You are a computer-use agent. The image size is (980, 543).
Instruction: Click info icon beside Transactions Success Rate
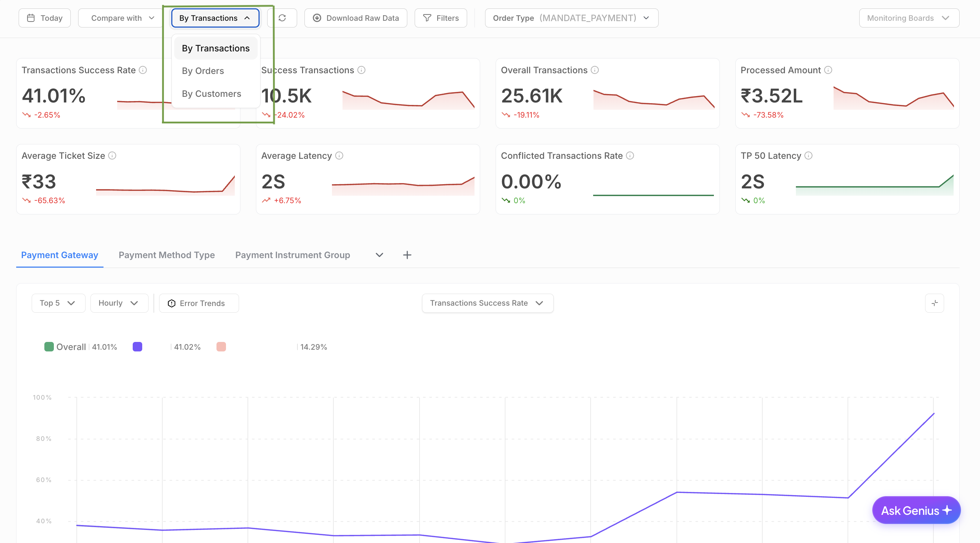[x=143, y=70]
